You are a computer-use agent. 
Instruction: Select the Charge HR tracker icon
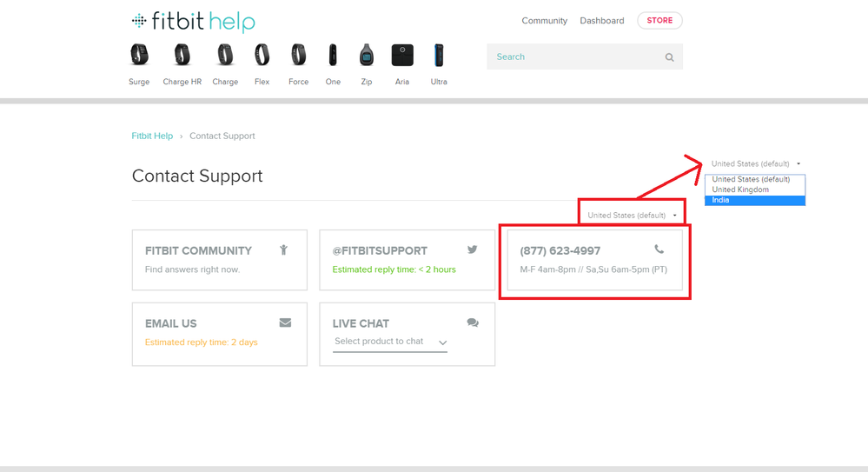(182, 55)
